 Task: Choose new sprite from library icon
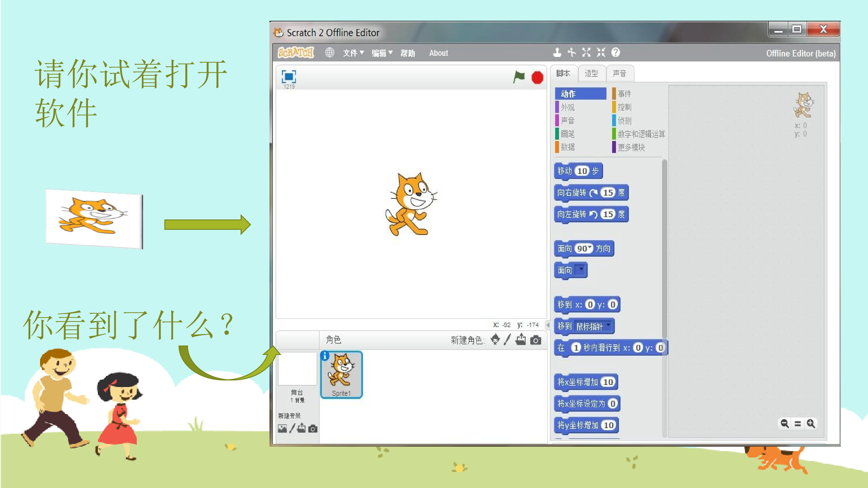click(495, 340)
